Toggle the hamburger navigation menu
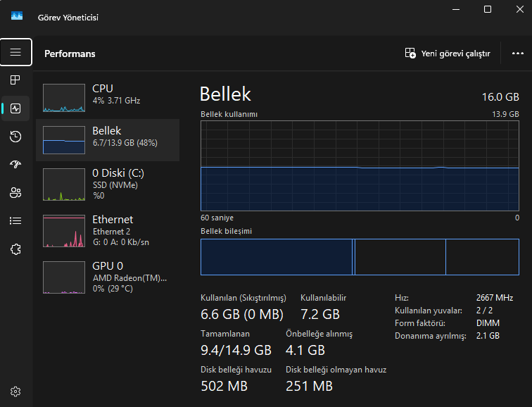Screen dimensions: 532x407 (15, 52)
